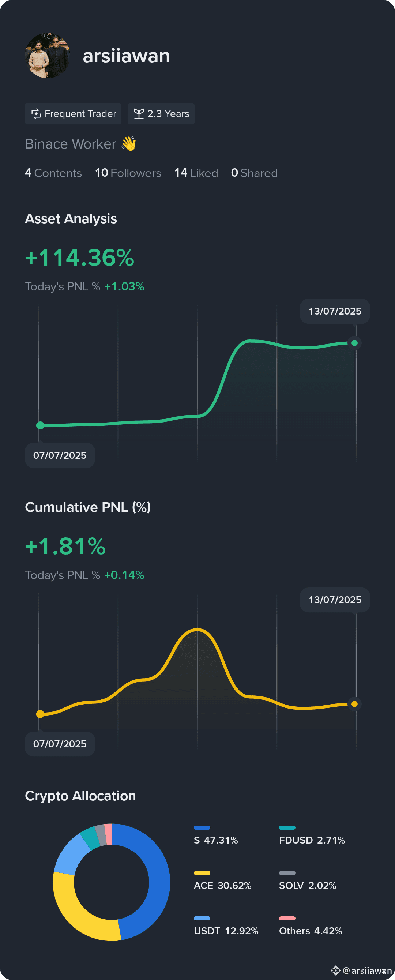Select the yellow ACE 30.62% swatch
Viewport: 395px width, 980px height.
[x=202, y=873]
